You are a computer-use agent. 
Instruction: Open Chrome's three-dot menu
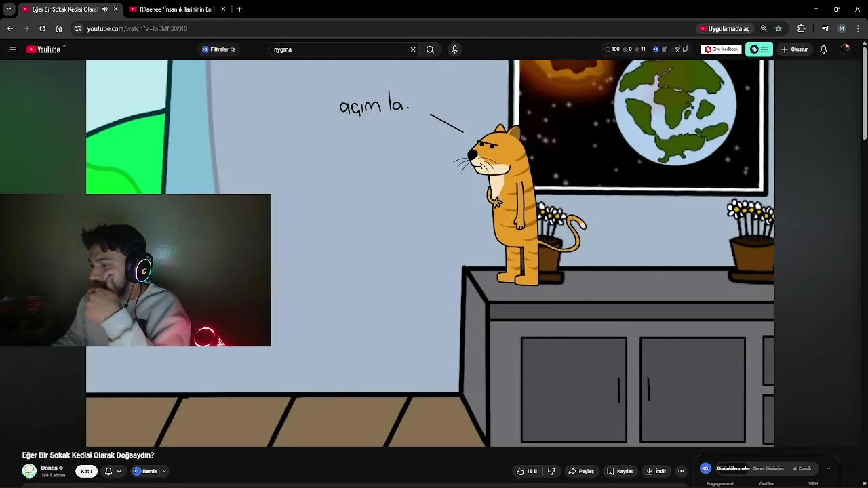tap(858, 28)
